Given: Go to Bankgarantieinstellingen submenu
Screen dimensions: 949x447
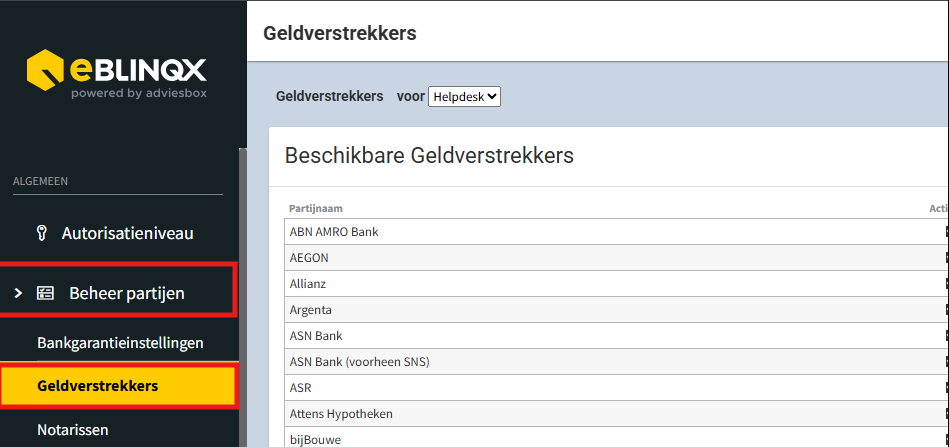Looking at the screenshot, I should pos(120,343).
